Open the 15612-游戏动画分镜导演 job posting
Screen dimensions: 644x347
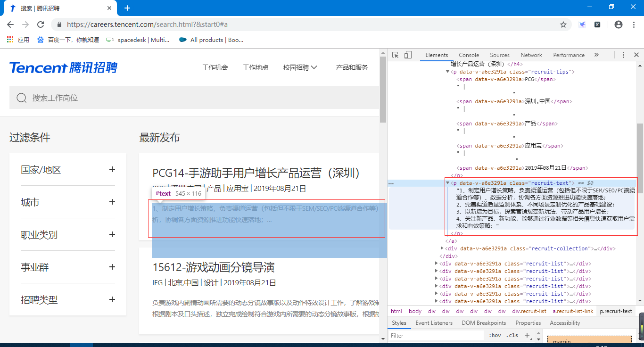[x=213, y=267]
